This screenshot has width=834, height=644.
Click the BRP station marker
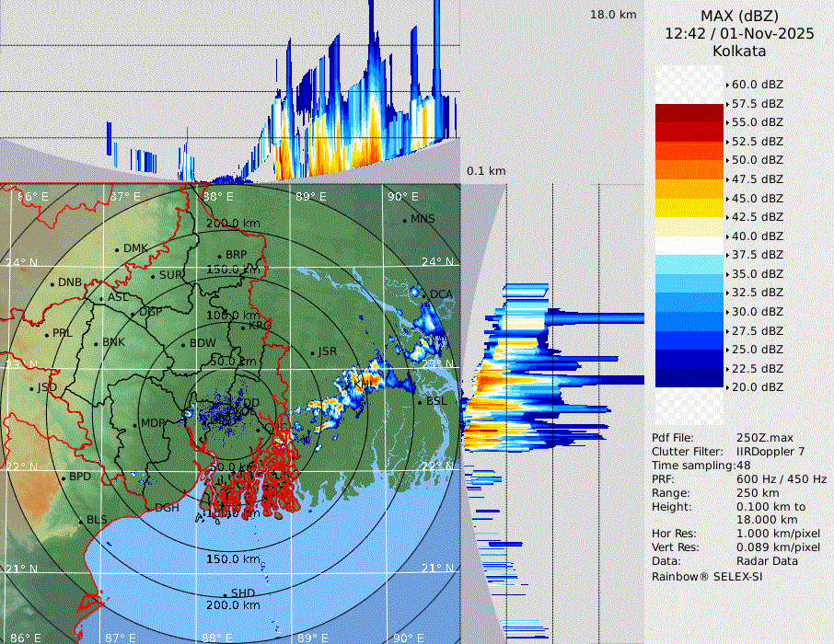(x=220, y=256)
